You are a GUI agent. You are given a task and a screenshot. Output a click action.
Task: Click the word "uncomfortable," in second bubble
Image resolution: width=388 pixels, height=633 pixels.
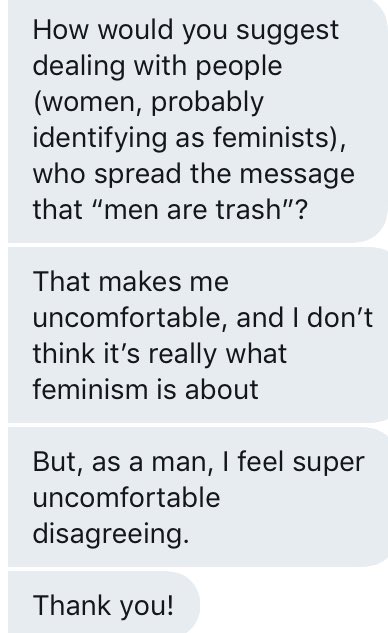pyautogui.click(x=131, y=318)
